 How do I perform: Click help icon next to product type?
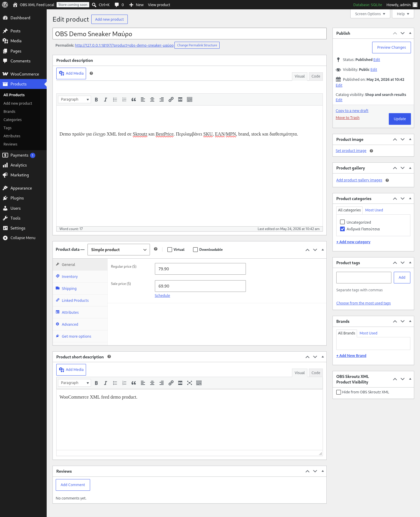(x=156, y=249)
